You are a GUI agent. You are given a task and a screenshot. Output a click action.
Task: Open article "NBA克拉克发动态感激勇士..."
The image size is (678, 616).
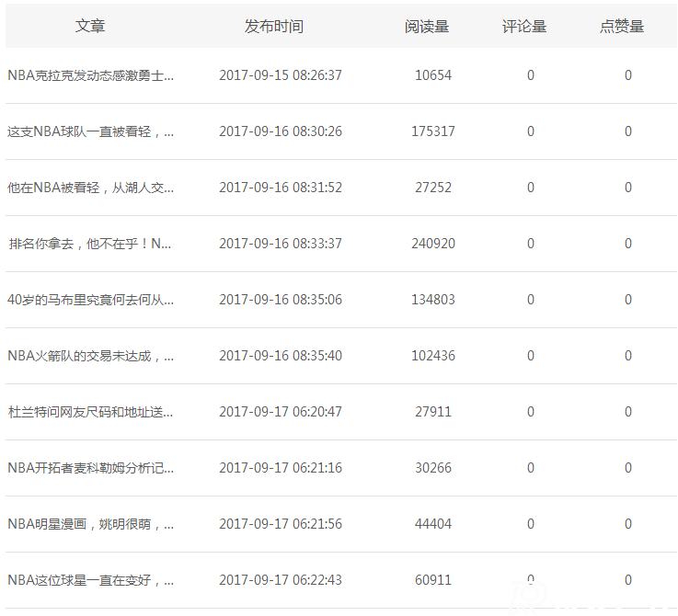pyautogui.click(x=91, y=75)
